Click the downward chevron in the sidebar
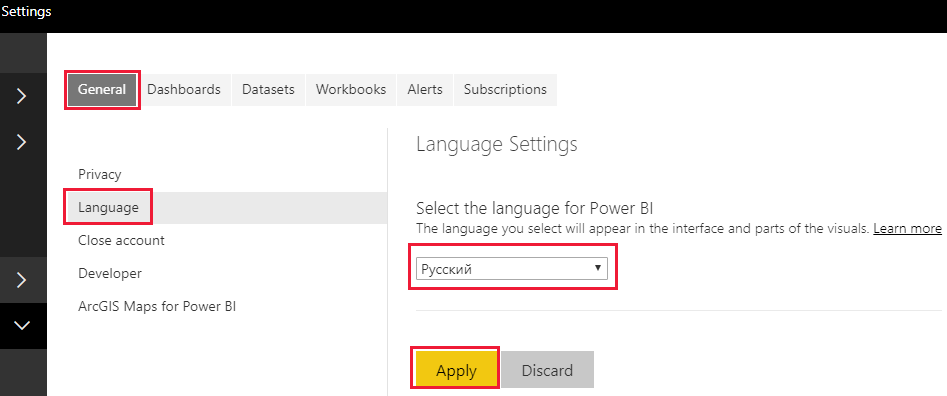 (22, 326)
